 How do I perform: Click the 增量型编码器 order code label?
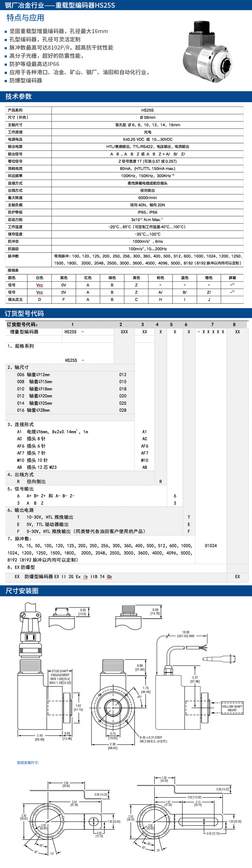click(x=24, y=332)
